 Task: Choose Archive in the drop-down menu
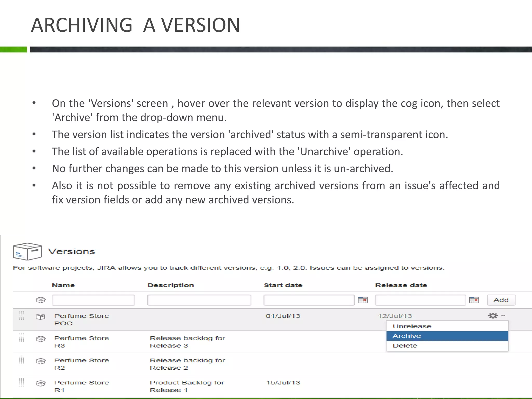(447, 336)
